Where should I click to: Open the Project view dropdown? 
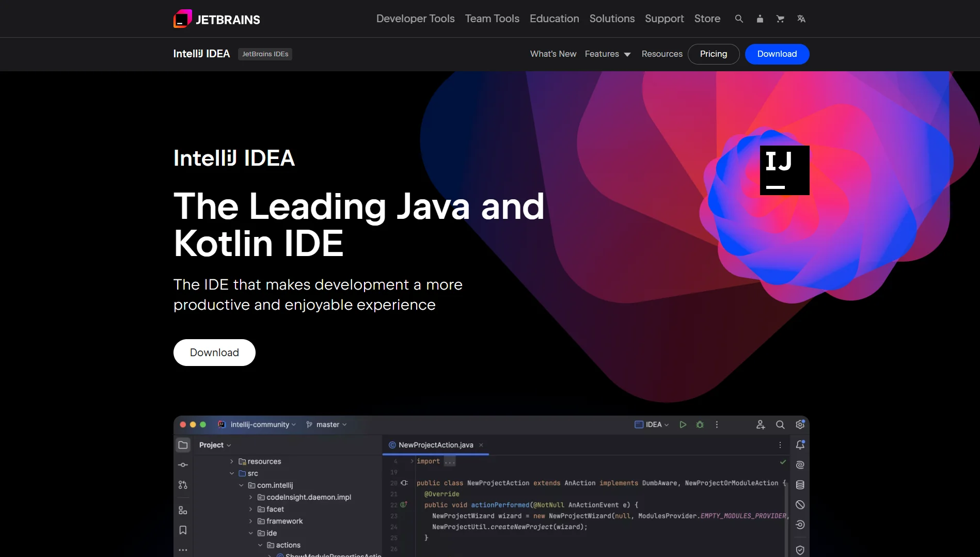coord(215,444)
